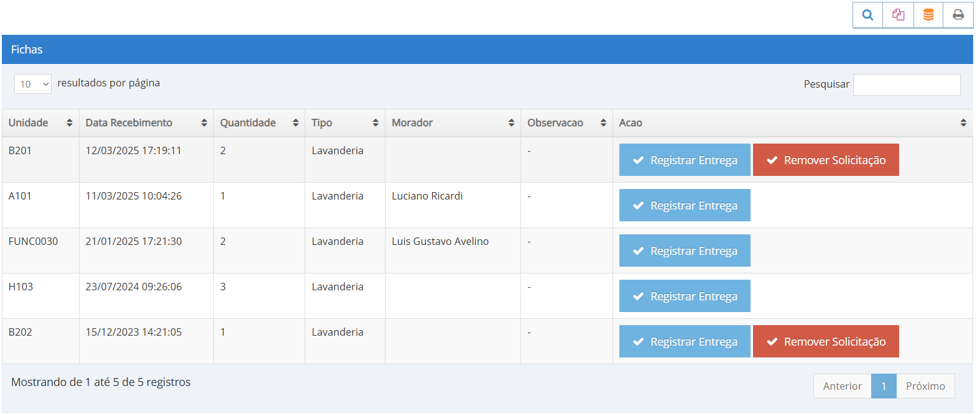Register delivery for unit B201

(x=685, y=160)
